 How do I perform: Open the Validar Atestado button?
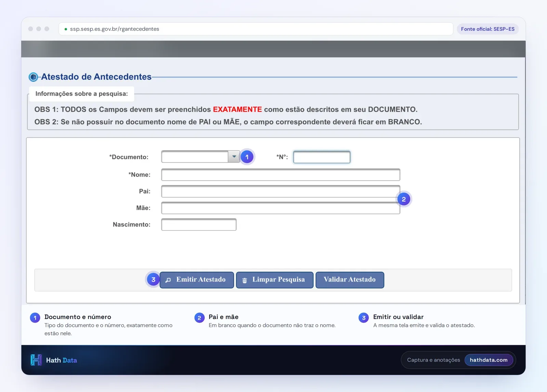[350, 280]
